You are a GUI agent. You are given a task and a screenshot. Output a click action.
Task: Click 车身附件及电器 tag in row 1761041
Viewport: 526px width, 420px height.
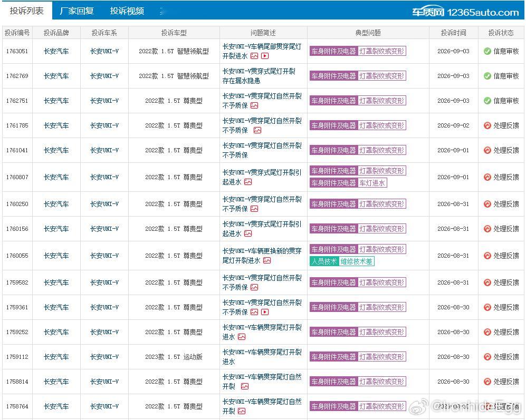pyautogui.click(x=333, y=151)
